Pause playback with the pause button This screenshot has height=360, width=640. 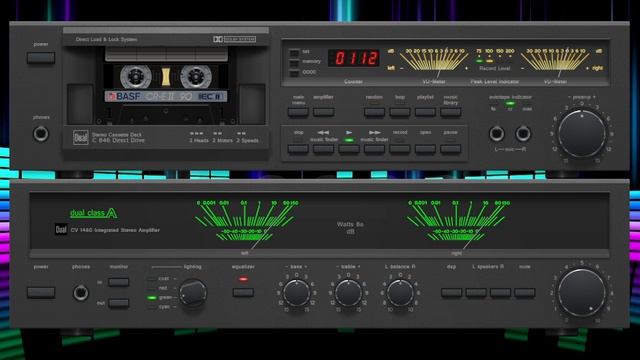point(451,149)
